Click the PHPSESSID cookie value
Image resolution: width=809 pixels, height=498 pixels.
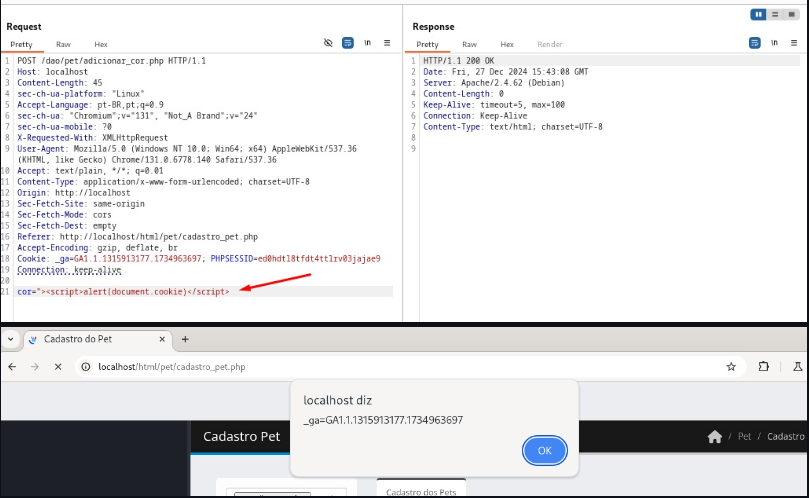click(319, 259)
